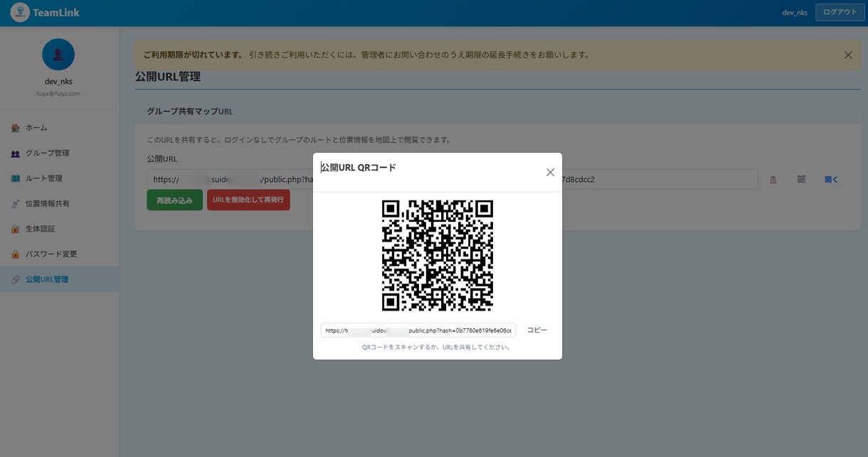
Task: Select 公開URL管理 in the sidebar
Action: pyautogui.click(x=59, y=279)
